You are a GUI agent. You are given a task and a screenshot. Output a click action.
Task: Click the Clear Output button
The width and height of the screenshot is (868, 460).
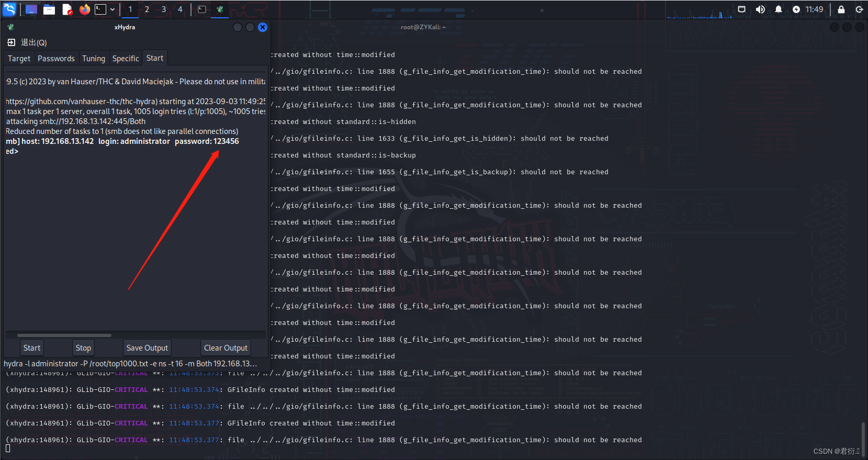pyautogui.click(x=226, y=348)
